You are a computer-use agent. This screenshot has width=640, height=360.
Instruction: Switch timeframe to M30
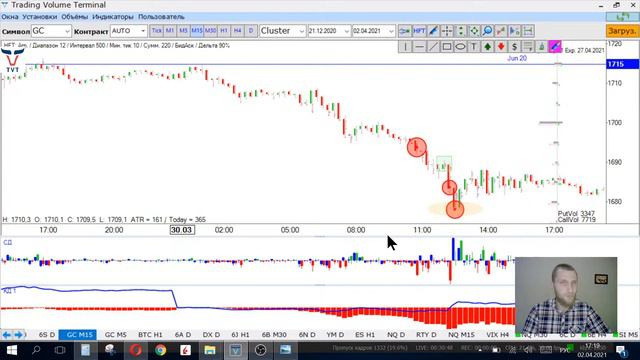tap(211, 31)
